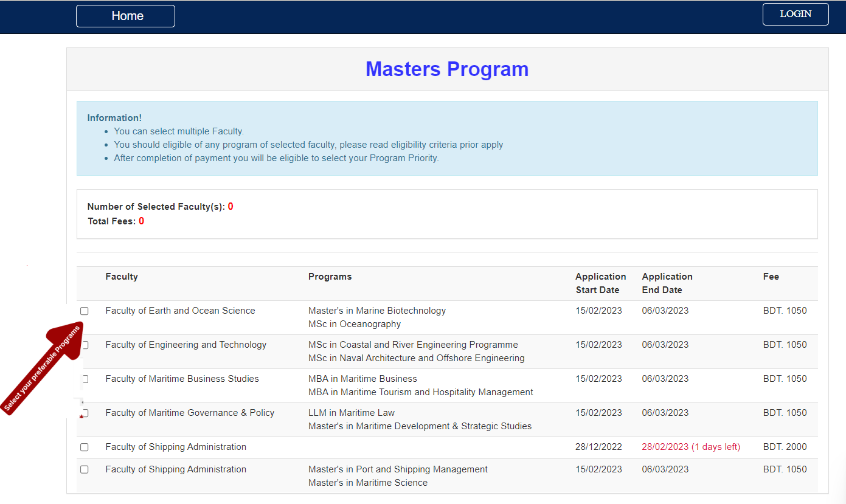Click the Total Fees value

(141, 221)
